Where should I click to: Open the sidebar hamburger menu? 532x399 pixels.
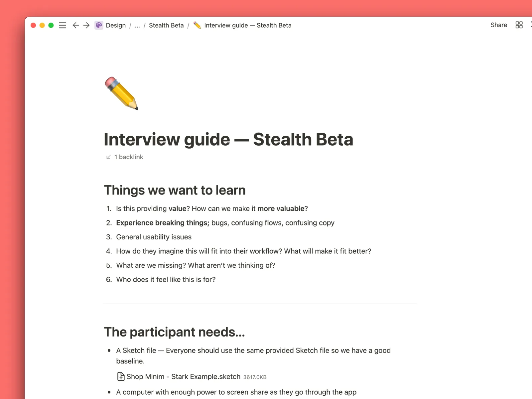click(63, 25)
